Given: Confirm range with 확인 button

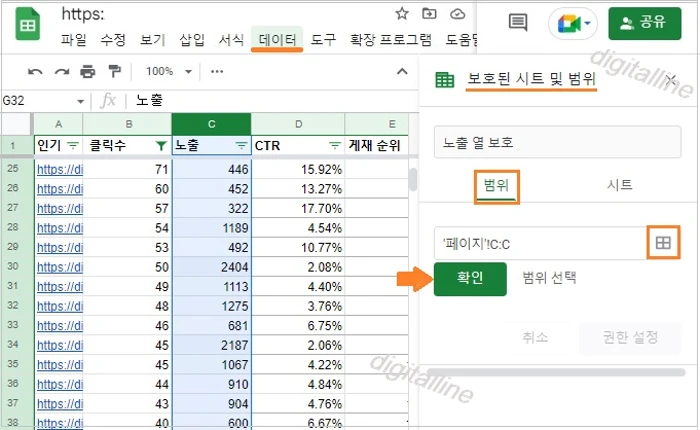Looking at the screenshot, I should [470, 279].
